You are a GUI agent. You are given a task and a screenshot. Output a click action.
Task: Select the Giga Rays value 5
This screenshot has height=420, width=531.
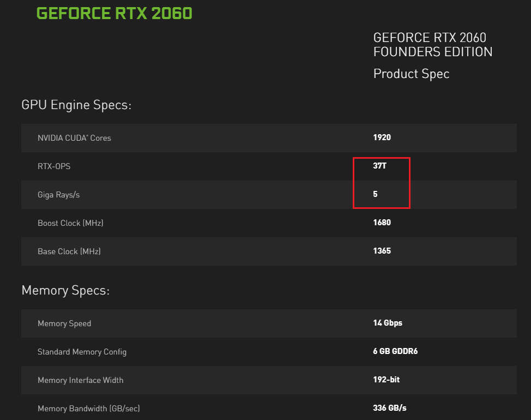(376, 194)
